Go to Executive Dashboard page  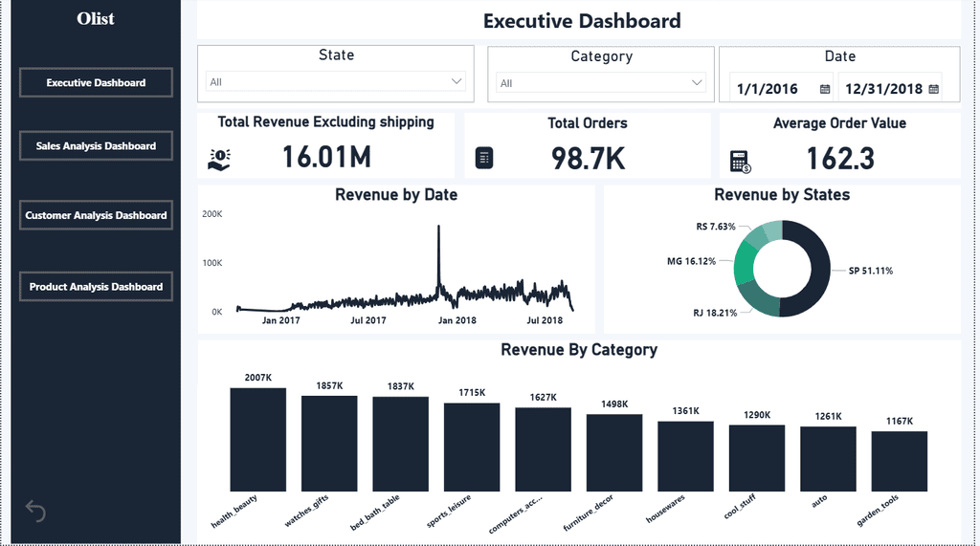tap(96, 82)
